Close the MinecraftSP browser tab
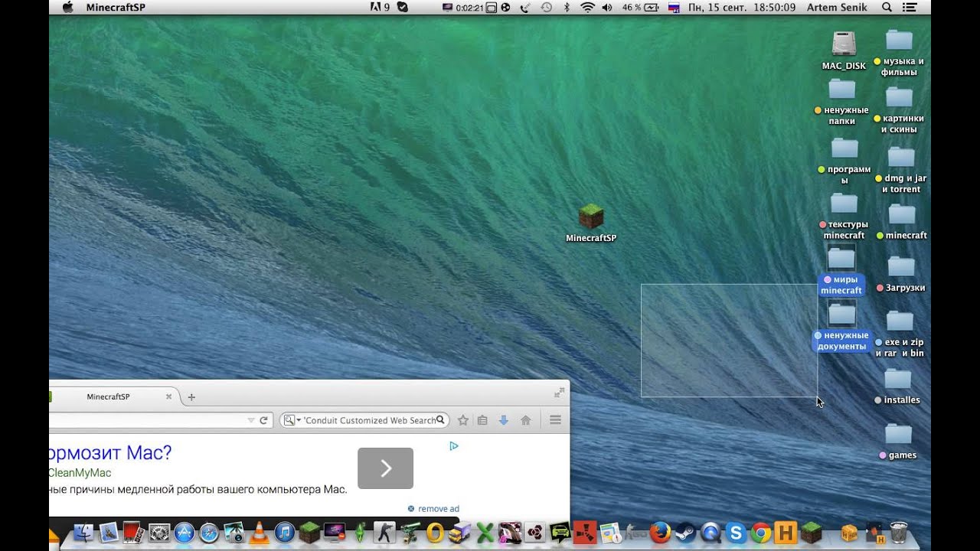 point(169,396)
